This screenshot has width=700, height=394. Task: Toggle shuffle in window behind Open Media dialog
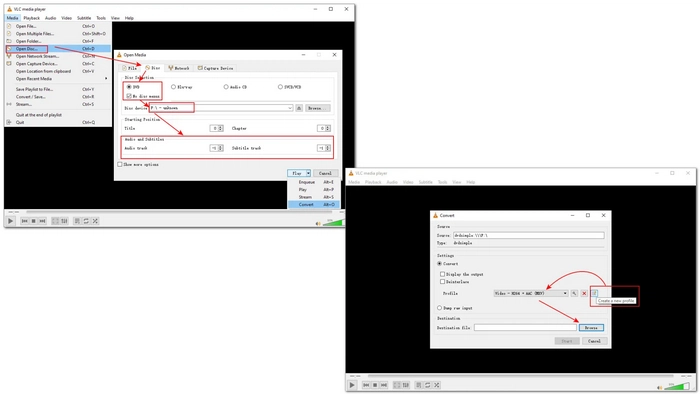pos(95,221)
